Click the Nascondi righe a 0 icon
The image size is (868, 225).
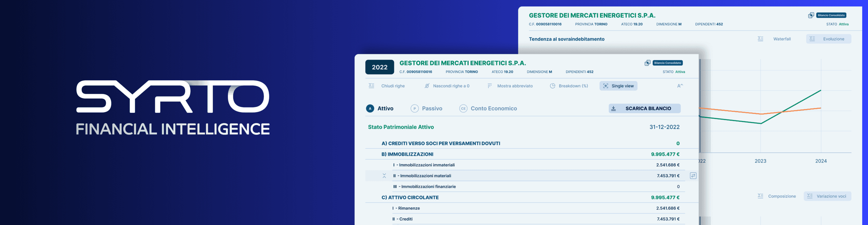coord(427,86)
